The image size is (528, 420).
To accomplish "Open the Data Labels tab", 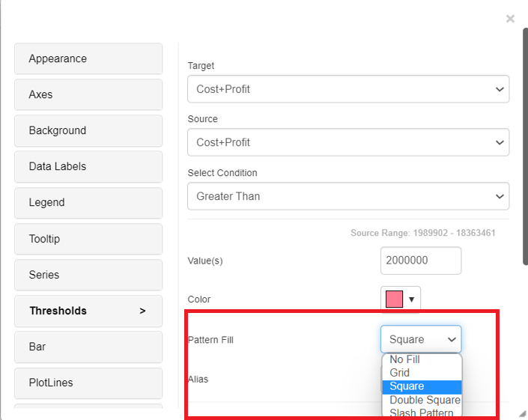I will 88,166.
